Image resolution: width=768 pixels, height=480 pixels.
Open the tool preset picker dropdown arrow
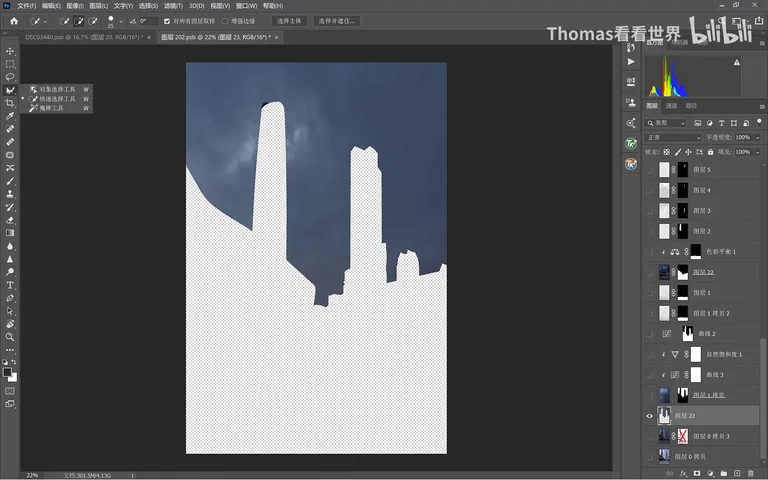[46, 22]
